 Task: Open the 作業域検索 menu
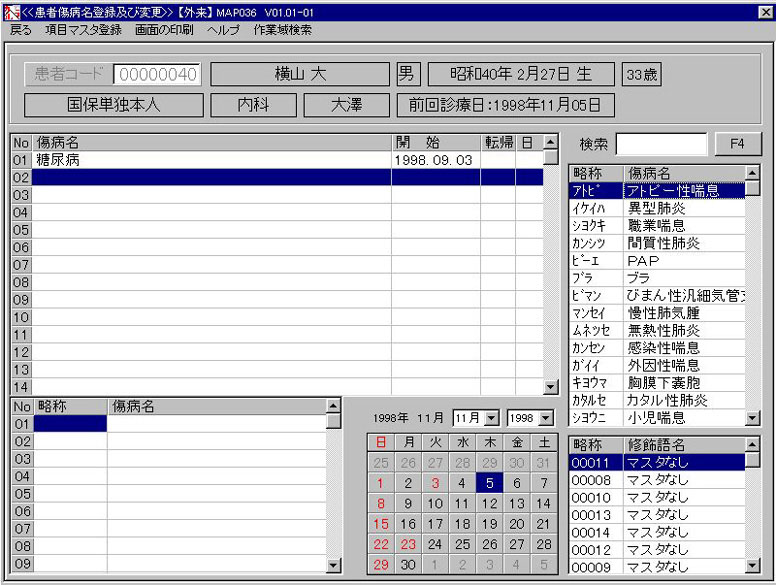pyautogui.click(x=282, y=30)
